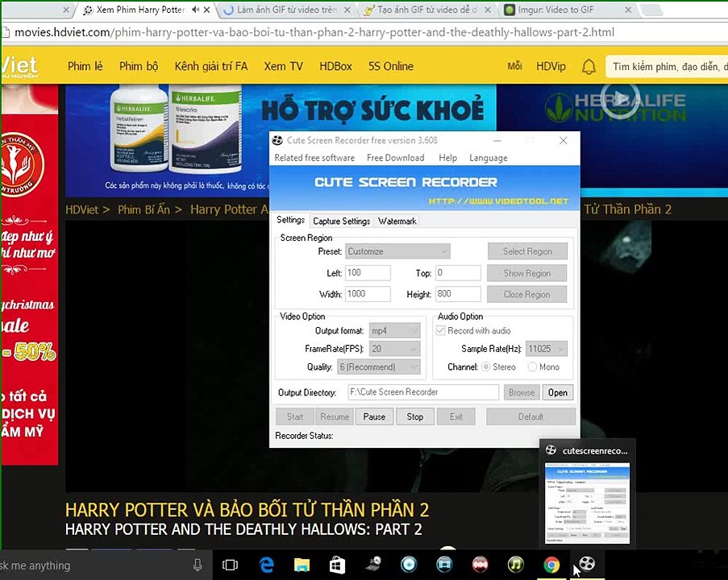728x580 pixels.
Task: Open File Explorer from the taskbar
Action: (x=302, y=565)
